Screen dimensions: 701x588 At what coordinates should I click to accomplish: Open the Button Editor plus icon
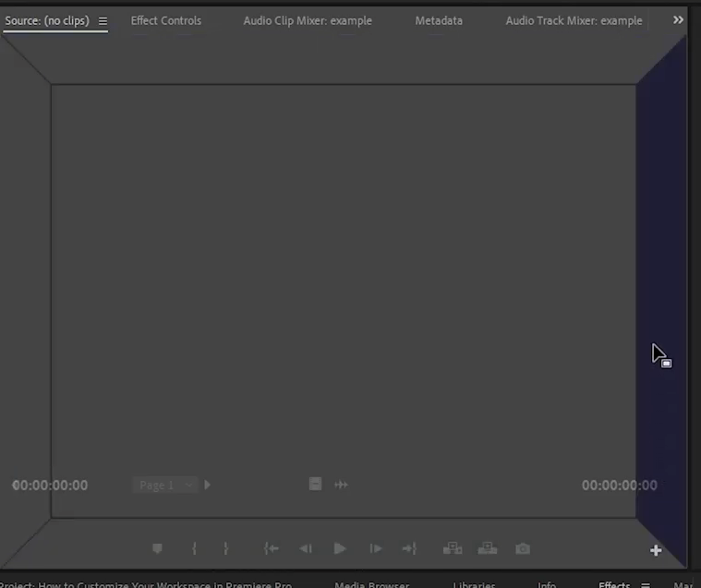point(656,550)
